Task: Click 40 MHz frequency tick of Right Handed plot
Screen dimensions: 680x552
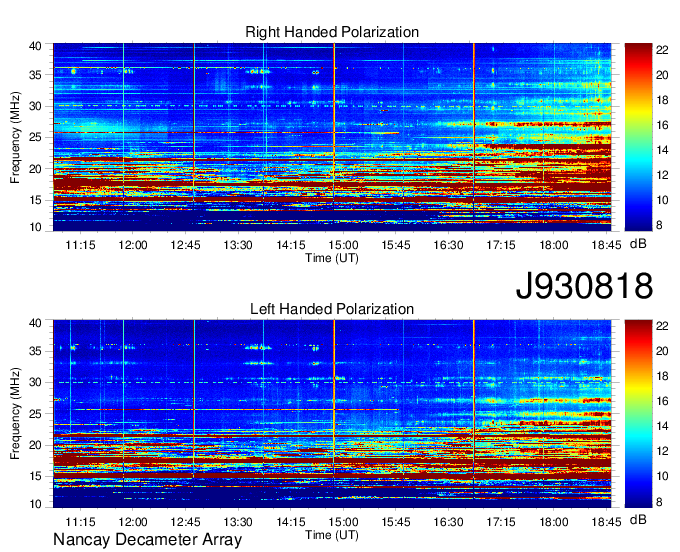Action: click(36, 46)
